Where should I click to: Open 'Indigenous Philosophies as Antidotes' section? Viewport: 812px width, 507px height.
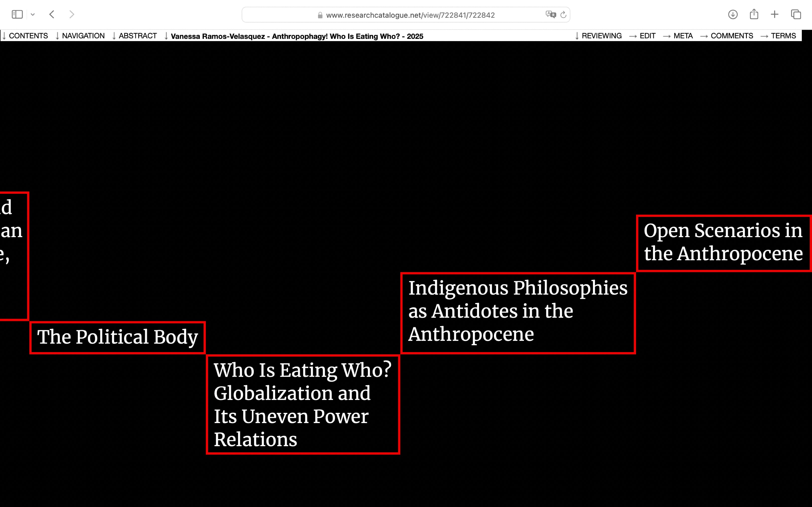[x=518, y=313]
